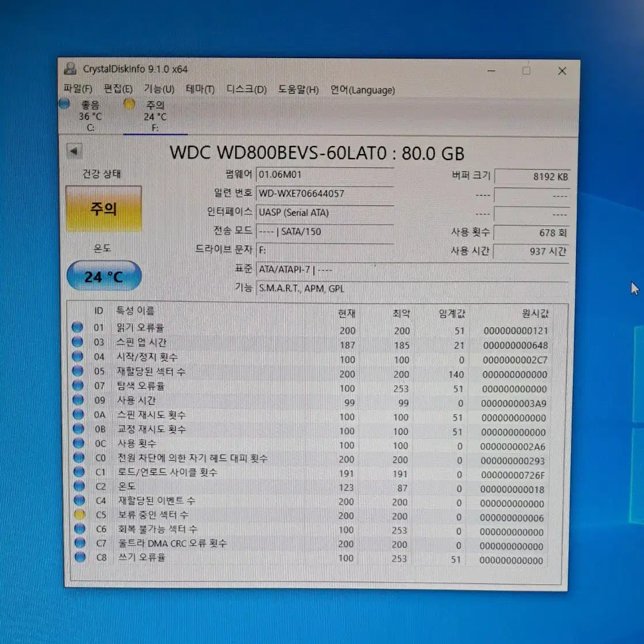Click the yellow caution circle for drive F:
644x644 pixels.
129,104
